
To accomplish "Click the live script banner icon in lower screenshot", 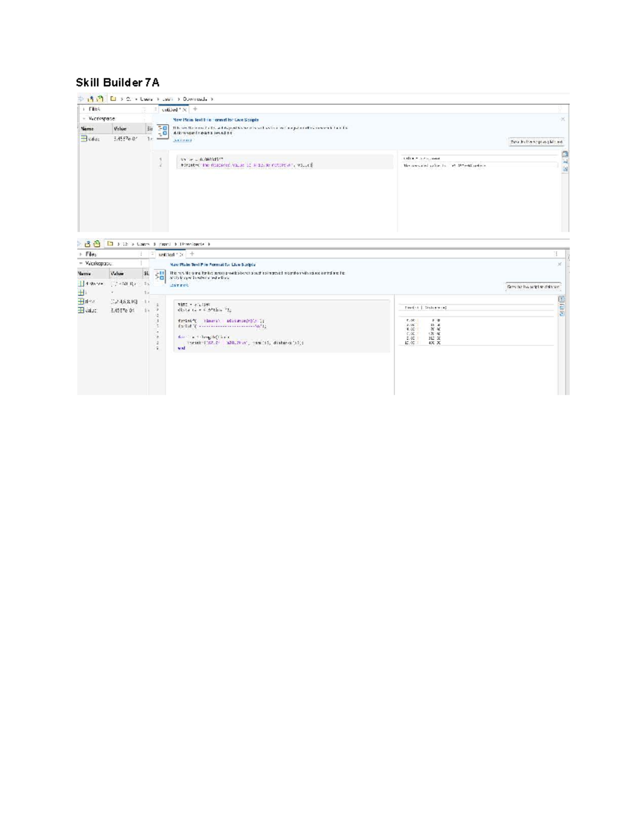I will pos(160,276).
